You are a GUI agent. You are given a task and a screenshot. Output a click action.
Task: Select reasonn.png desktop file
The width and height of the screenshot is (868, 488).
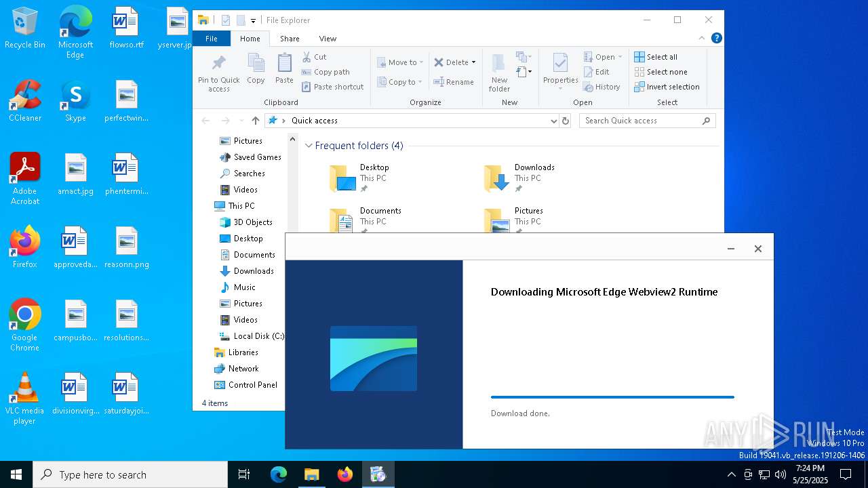click(126, 247)
